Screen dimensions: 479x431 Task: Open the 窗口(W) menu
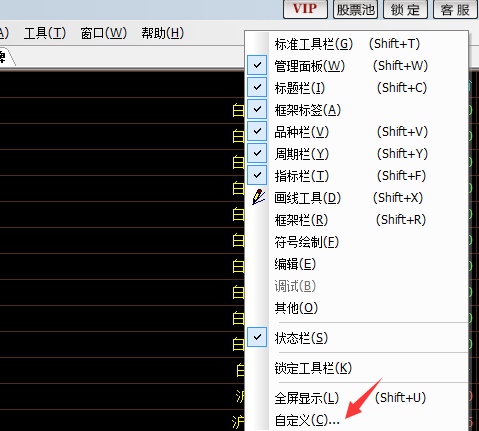[104, 33]
